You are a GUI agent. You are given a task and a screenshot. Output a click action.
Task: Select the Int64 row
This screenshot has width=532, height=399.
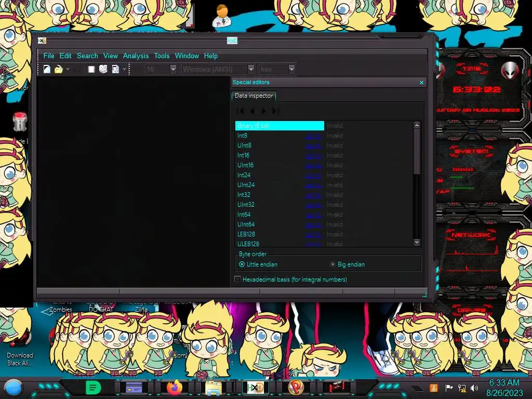coord(324,214)
